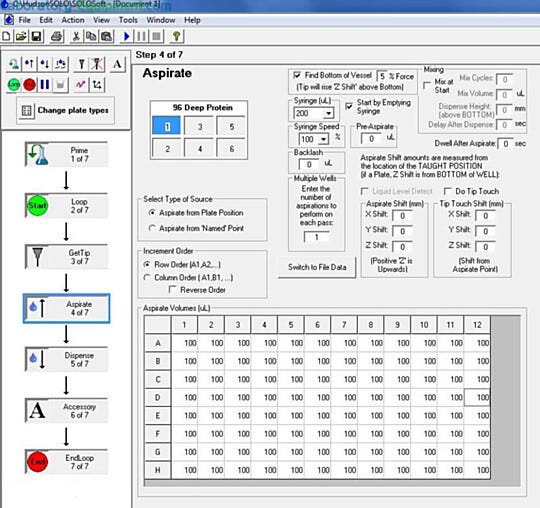The image size is (540, 508).
Task: Add a Shuck Tip step with the crossed-out tip icon
Action: click(97, 64)
